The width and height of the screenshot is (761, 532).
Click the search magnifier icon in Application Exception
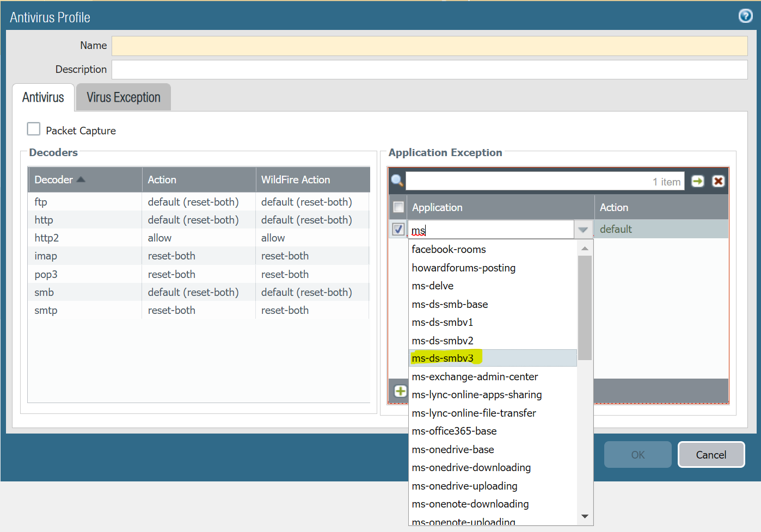coord(397,181)
